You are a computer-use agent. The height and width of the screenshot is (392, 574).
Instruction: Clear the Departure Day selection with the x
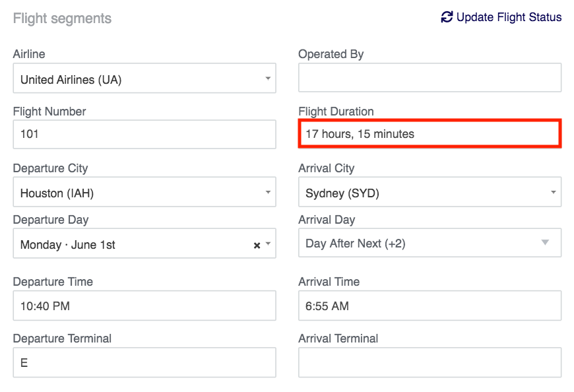click(257, 245)
